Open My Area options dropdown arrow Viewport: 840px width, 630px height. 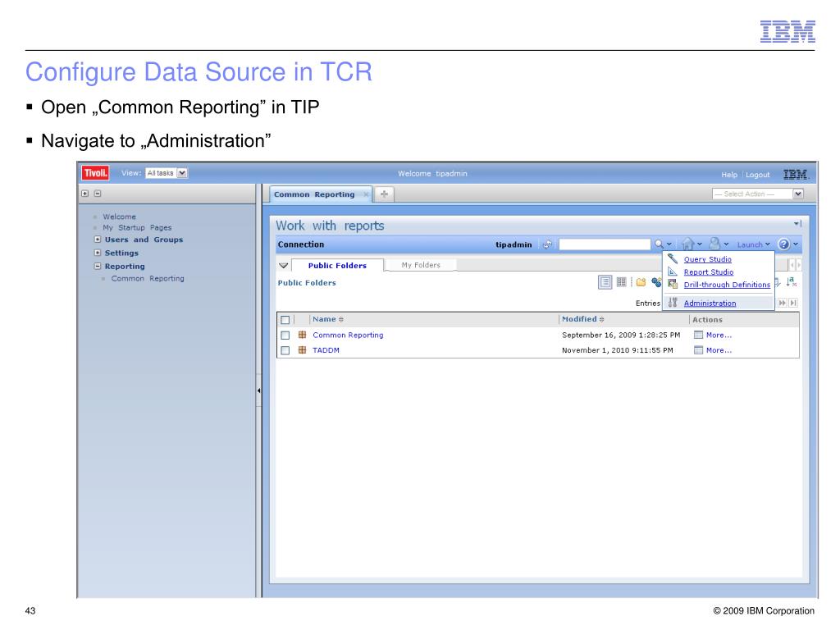click(x=727, y=244)
